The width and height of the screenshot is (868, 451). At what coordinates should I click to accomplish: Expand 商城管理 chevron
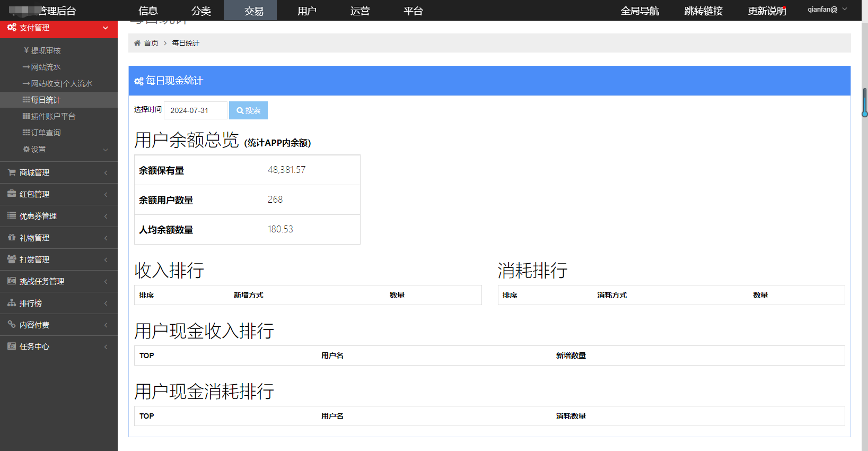tap(106, 173)
